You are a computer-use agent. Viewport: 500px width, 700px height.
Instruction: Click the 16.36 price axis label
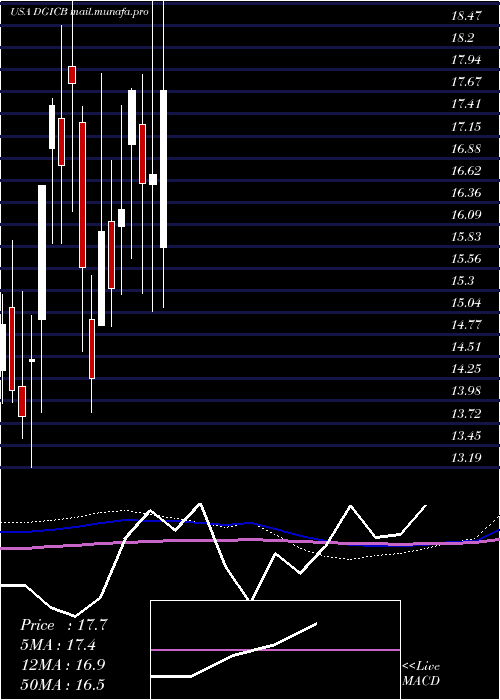tap(466, 193)
